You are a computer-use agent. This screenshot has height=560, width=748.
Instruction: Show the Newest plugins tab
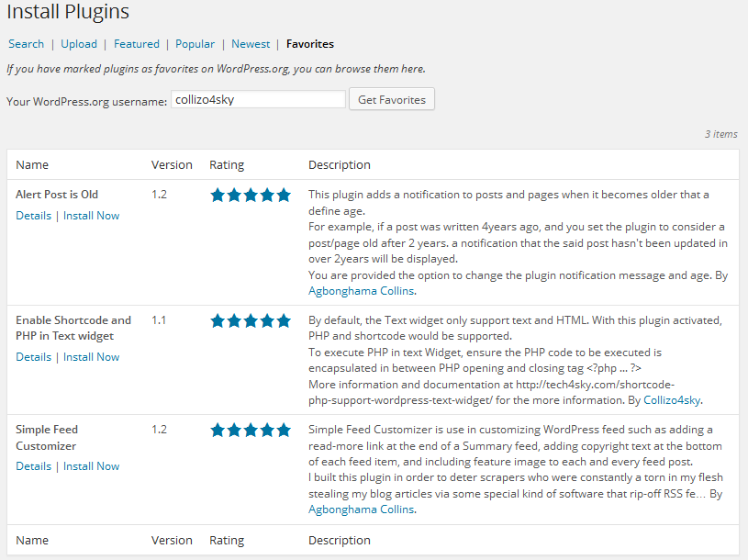click(251, 44)
